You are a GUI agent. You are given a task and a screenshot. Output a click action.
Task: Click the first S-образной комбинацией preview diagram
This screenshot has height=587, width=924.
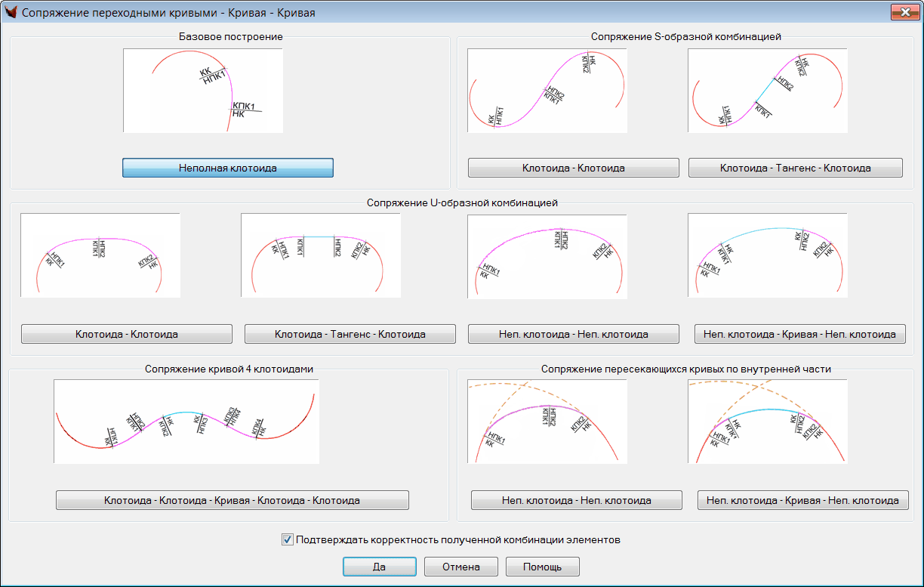point(547,91)
